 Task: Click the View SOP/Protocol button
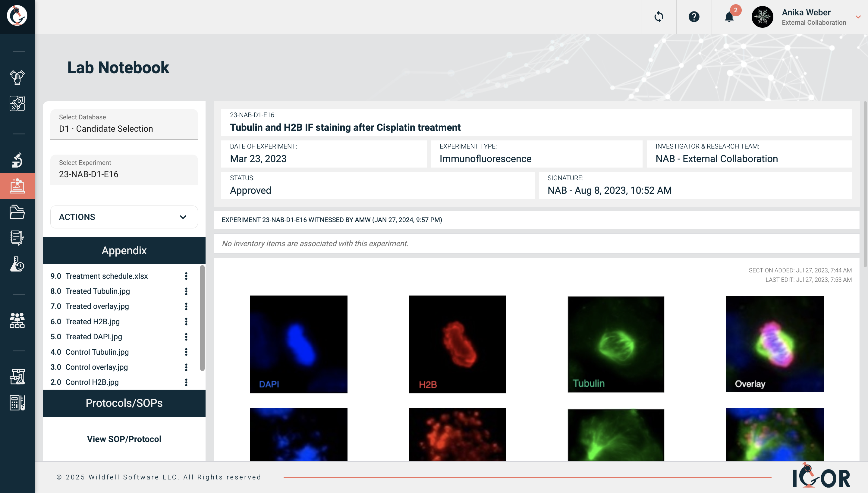coord(124,439)
